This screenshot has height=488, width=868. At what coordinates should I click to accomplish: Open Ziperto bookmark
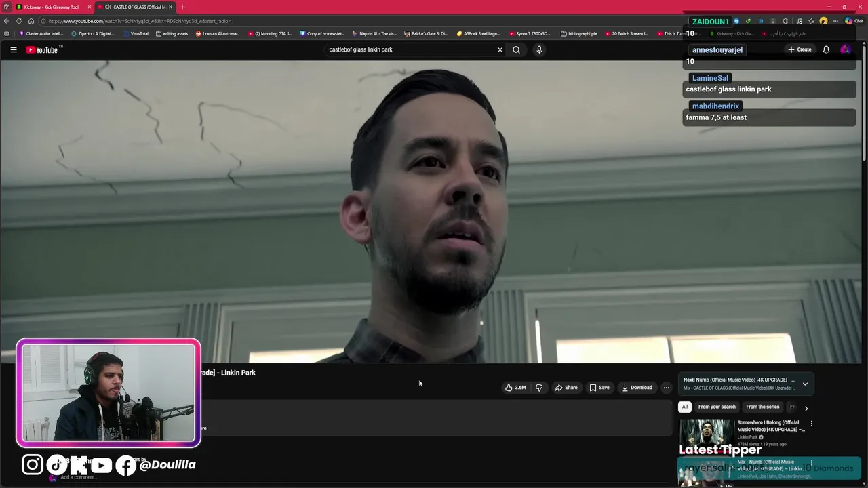tap(93, 33)
